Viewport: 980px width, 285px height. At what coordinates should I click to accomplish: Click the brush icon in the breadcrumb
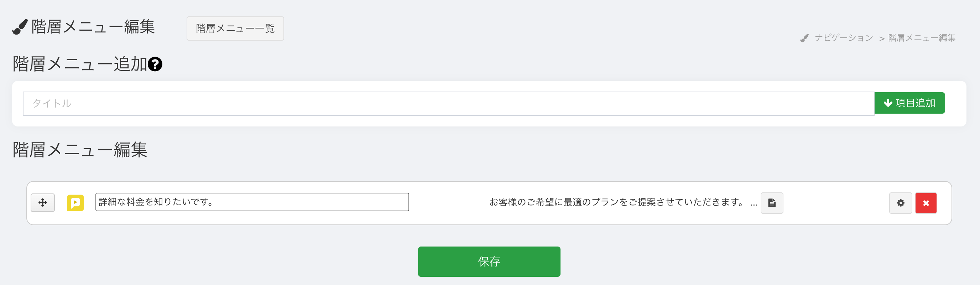[804, 38]
